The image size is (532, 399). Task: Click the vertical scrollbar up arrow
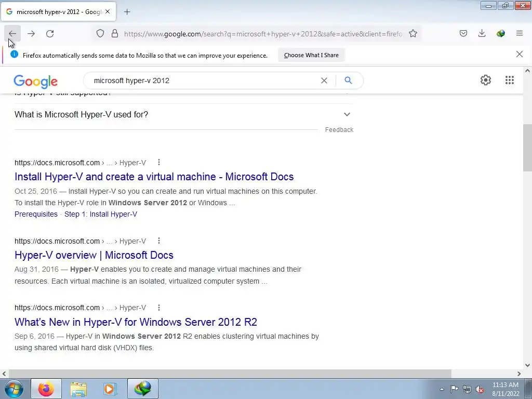click(527, 71)
